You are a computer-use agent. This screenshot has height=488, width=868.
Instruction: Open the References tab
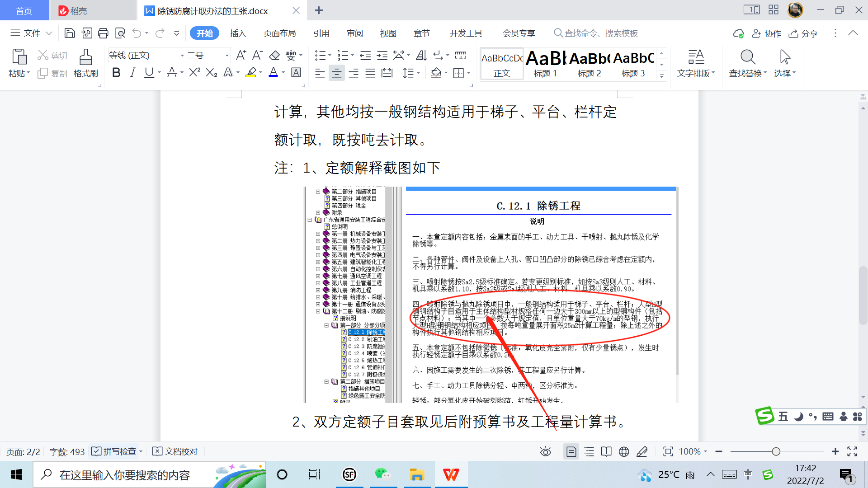(x=321, y=33)
